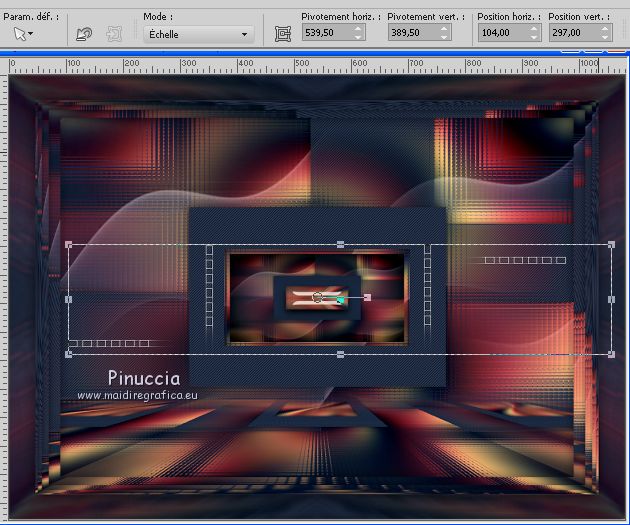This screenshot has width=630, height=525.
Task: Click the reset rectangle icon
Action: pos(84,34)
